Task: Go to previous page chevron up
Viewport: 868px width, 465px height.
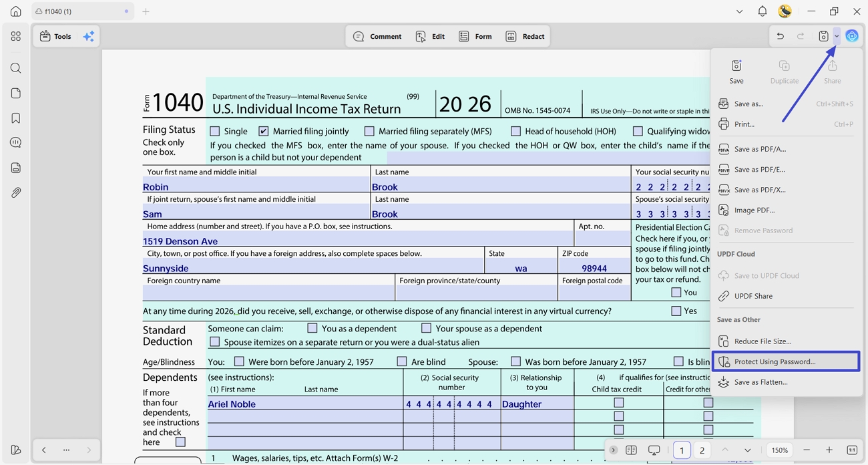Action: click(x=725, y=450)
